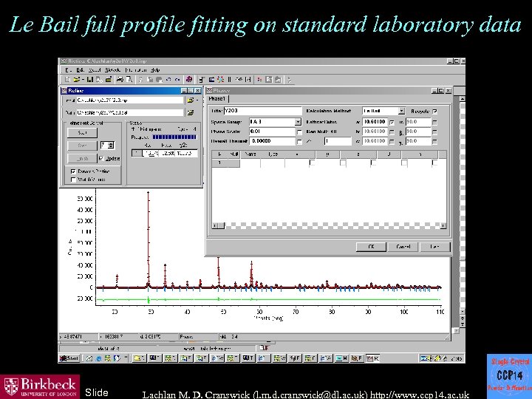Toggle the Recycle checkbox in Phases window
532x399 pixels.
[x=435, y=112]
